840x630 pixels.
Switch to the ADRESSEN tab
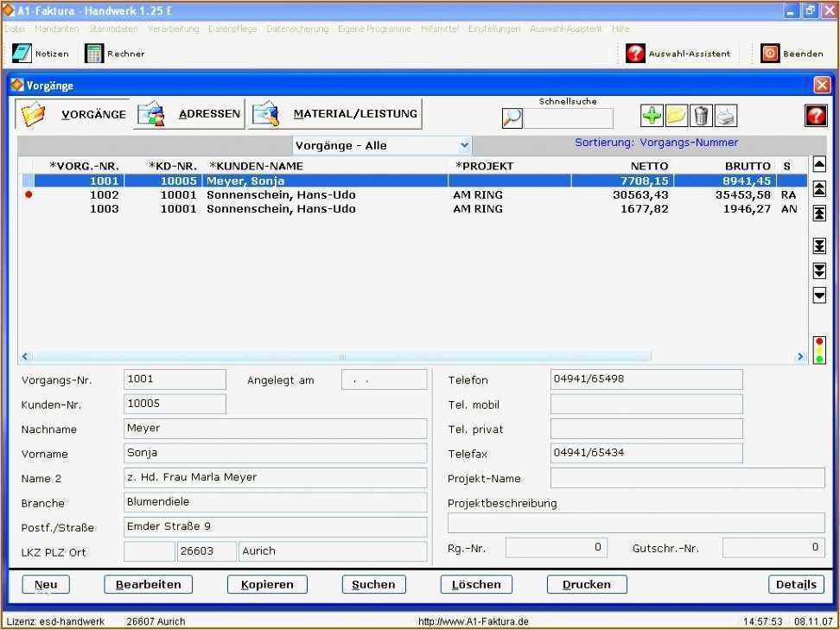[x=189, y=114]
